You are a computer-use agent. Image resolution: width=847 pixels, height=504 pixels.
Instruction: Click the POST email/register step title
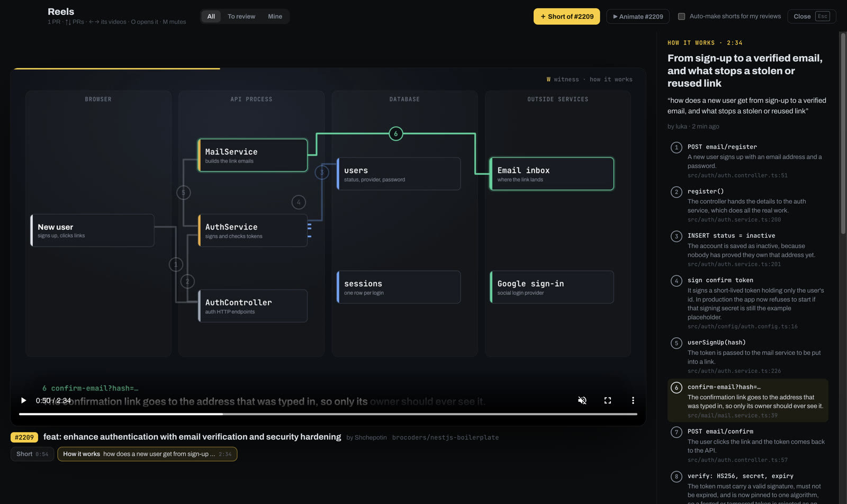click(x=722, y=147)
